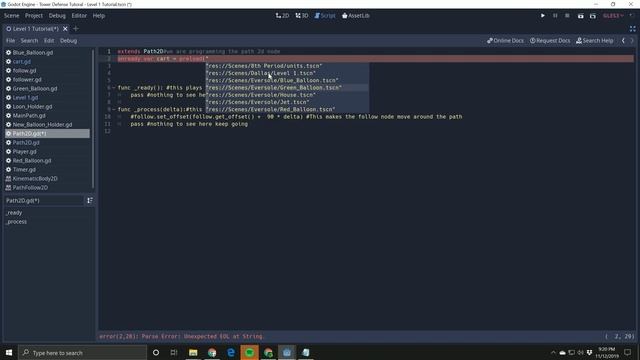Choose Jet.tscn autocomplete suggestion
The width and height of the screenshot is (640, 360).
(x=287, y=102)
